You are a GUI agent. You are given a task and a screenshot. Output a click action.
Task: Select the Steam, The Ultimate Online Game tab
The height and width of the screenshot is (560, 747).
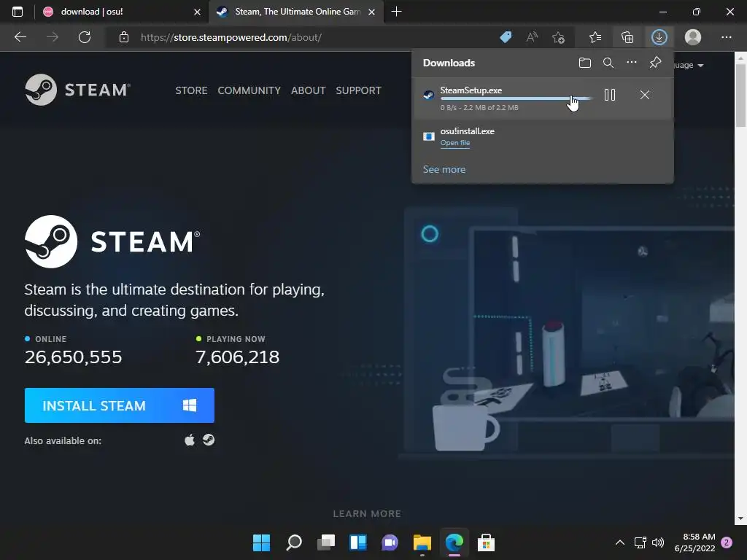[295, 12]
